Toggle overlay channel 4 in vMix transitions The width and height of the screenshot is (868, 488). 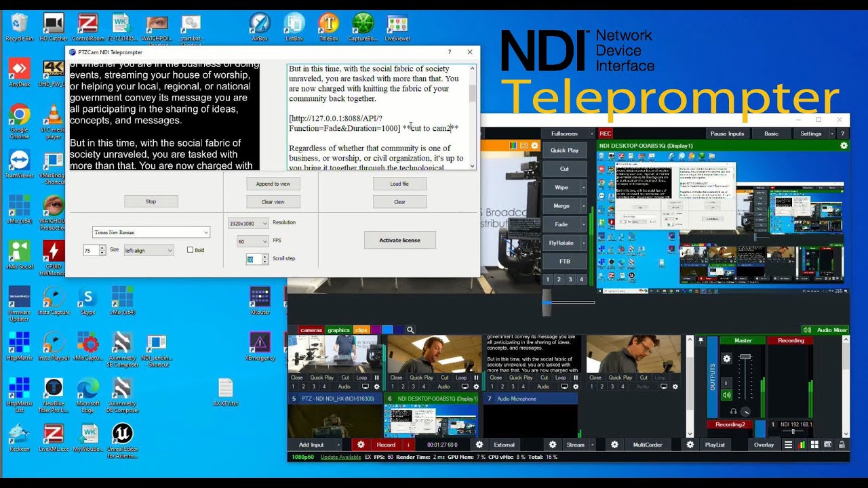point(581,279)
